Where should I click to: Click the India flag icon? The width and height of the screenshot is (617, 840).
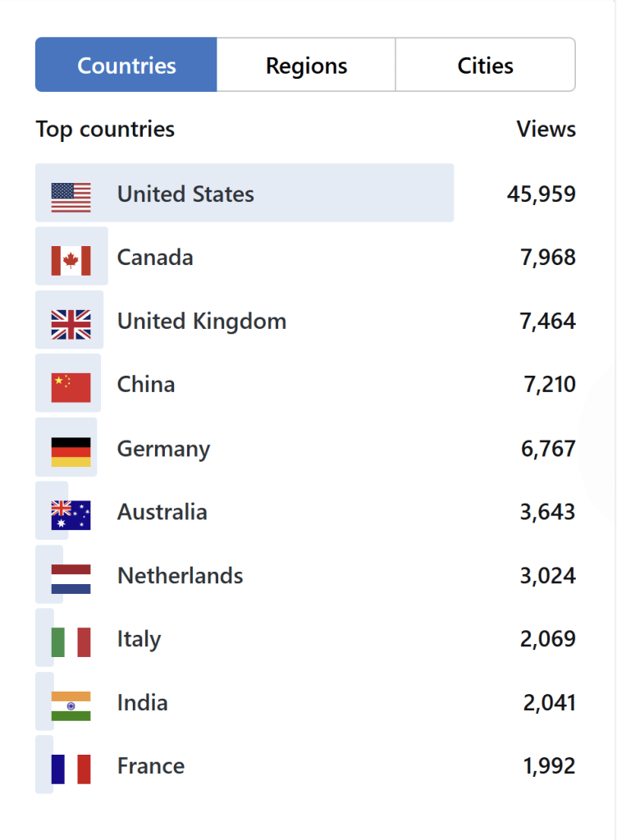[x=71, y=705]
